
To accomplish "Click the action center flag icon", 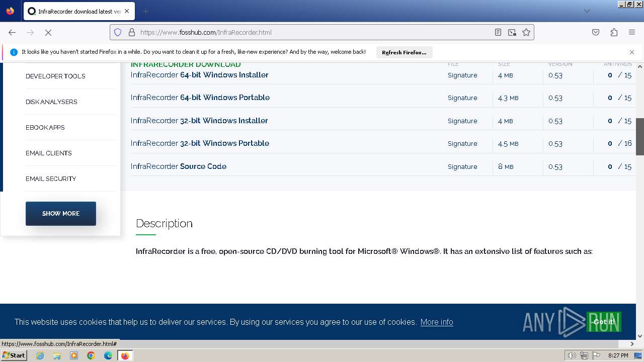I will click(597, 355).
